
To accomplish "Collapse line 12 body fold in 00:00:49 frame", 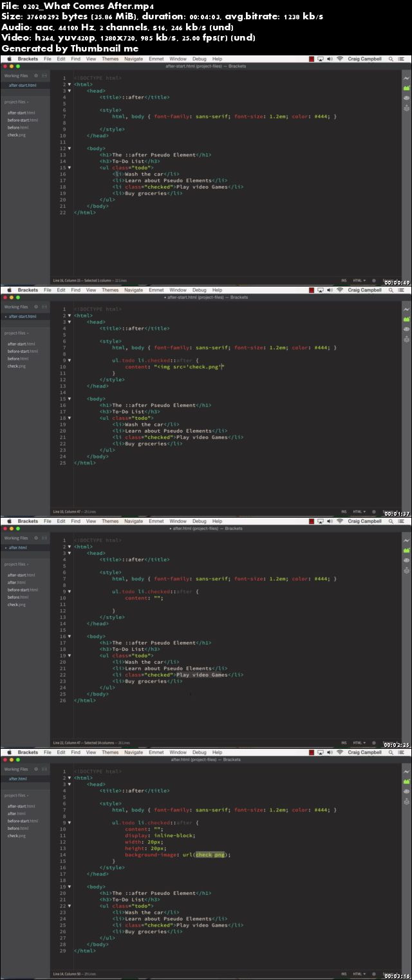I will click(x=70, y=148).
